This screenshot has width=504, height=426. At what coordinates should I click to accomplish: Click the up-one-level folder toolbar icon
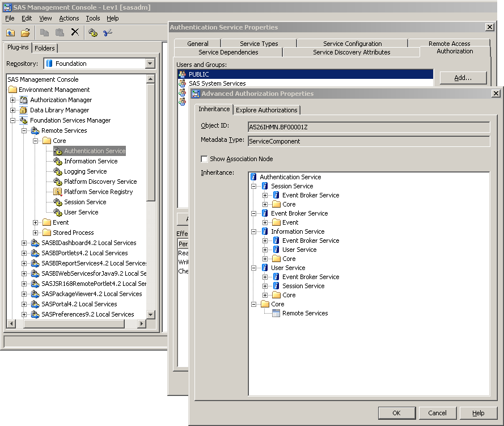coord(11,32)
